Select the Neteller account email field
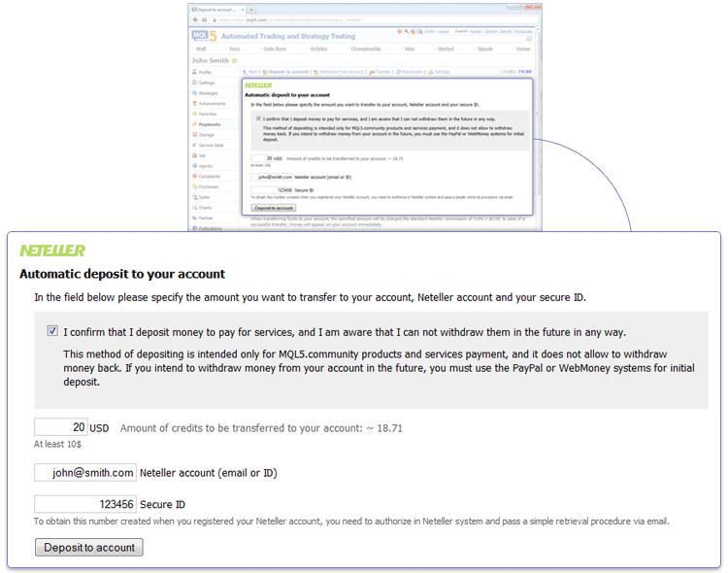Screen dimensions: 728x573 coord(85,473)
